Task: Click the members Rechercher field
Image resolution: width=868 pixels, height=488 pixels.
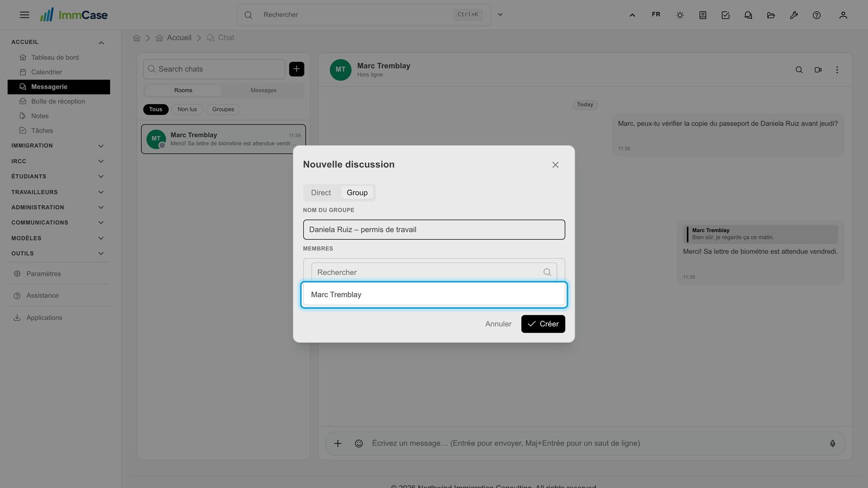Action: coord(434,272)
